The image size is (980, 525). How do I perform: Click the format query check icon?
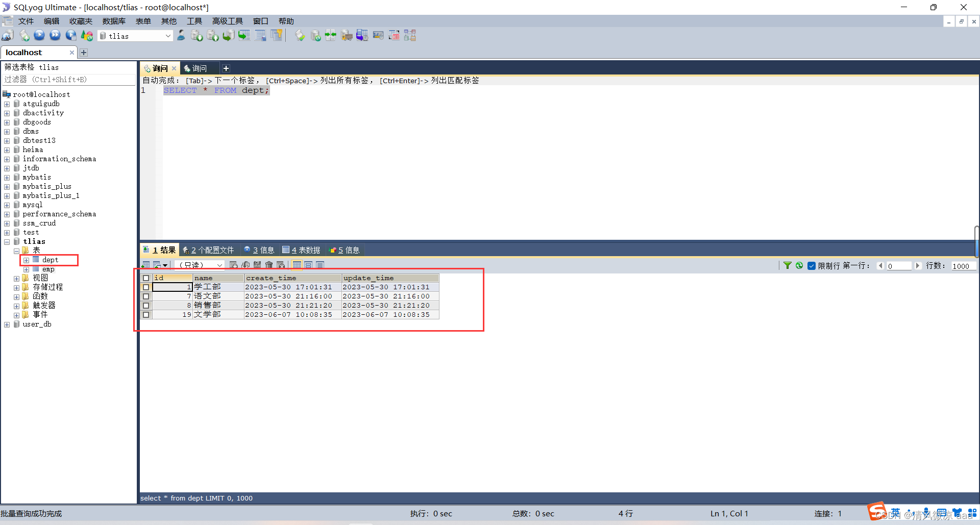[300, 35]
